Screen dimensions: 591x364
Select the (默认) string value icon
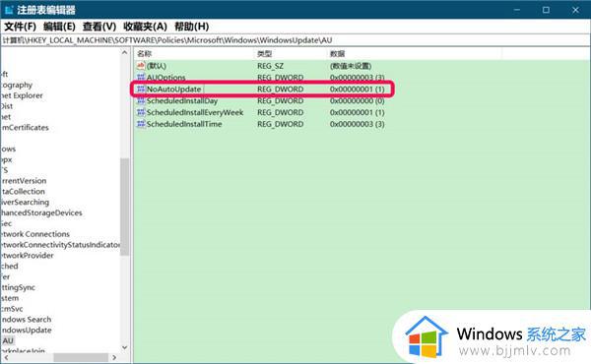tap(141, 66)
